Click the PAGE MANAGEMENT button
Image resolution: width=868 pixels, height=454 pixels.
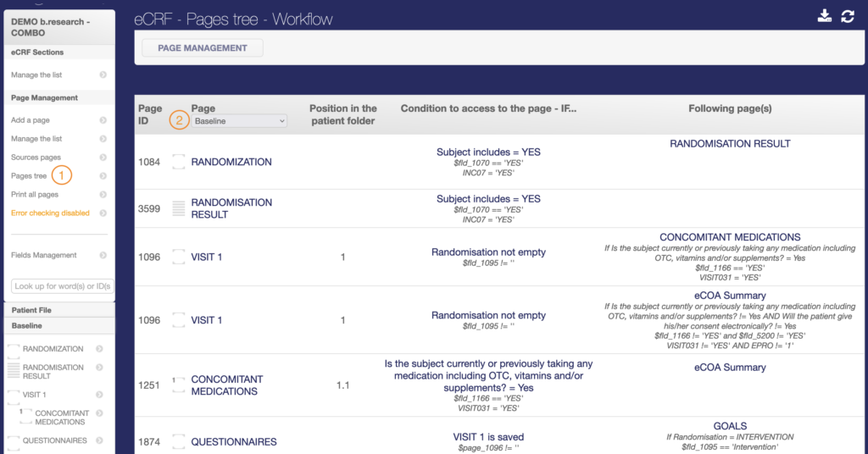click(x=203, y=48)
